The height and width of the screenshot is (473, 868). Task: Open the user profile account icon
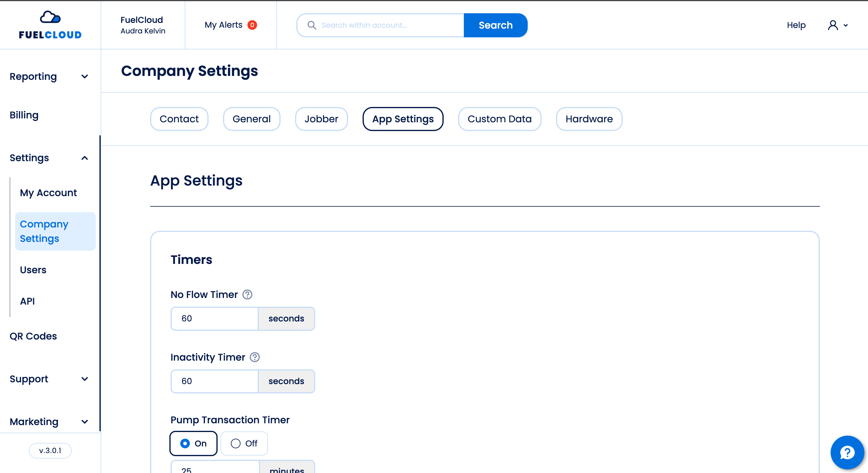coord(833,25)
